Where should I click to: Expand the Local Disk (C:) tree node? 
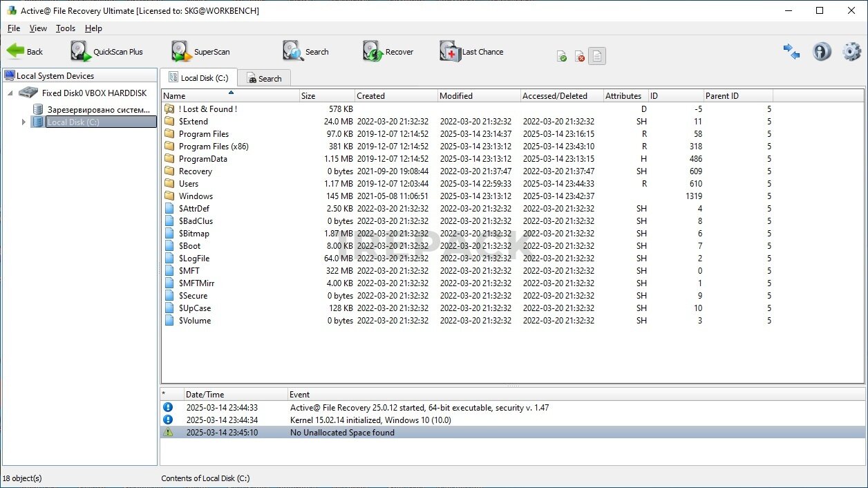tap(23, 122)
